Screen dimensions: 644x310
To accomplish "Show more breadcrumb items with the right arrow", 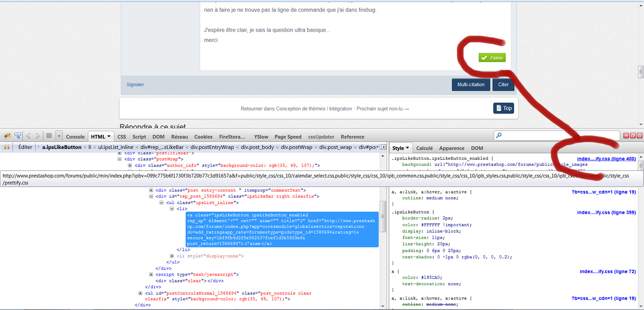I will click(x=383, y=147).
